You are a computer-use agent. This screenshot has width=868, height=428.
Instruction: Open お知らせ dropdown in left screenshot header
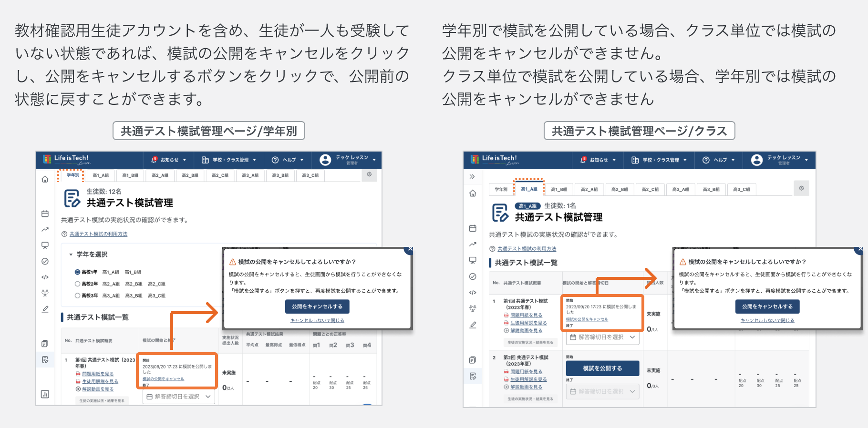[169, 160]
